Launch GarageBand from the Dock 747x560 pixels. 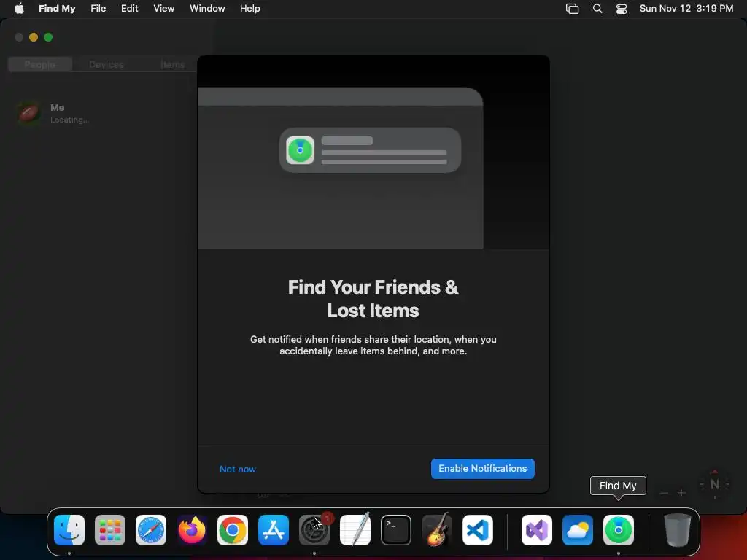pos(437,530)
